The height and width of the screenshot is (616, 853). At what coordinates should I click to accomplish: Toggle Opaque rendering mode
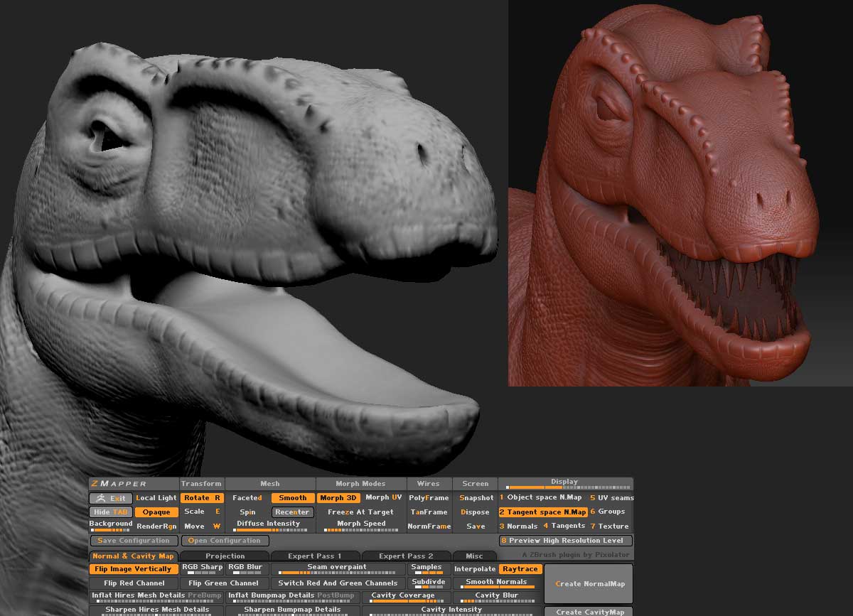(156, 512)
